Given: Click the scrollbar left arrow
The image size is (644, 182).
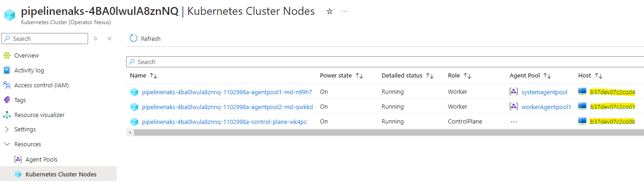Looking at the screenshot, I should 130,133.
